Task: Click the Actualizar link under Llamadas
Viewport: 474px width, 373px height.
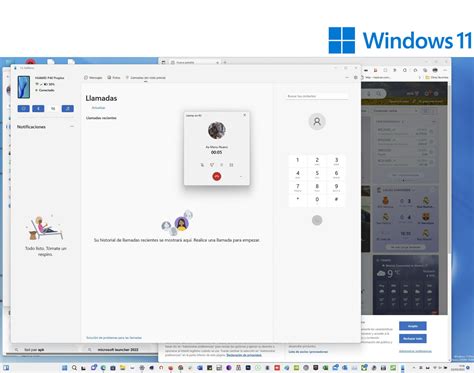Action: pyautogui.click(x=98, y=108)
